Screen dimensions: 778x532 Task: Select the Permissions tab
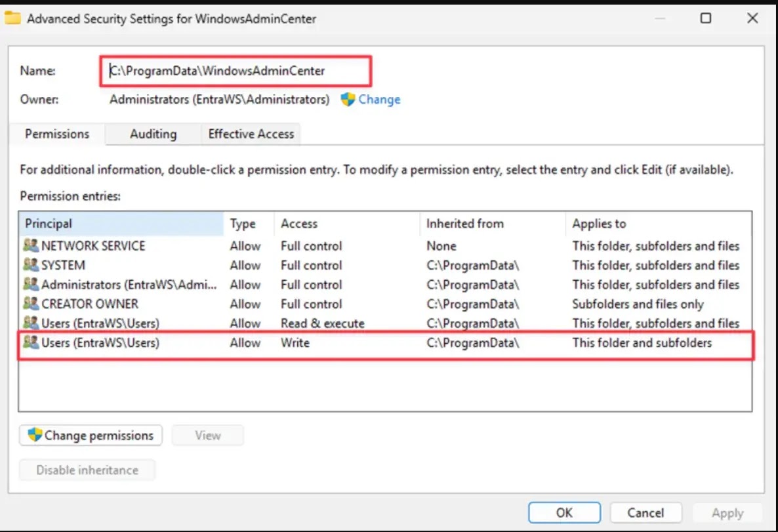pos(57,134)
